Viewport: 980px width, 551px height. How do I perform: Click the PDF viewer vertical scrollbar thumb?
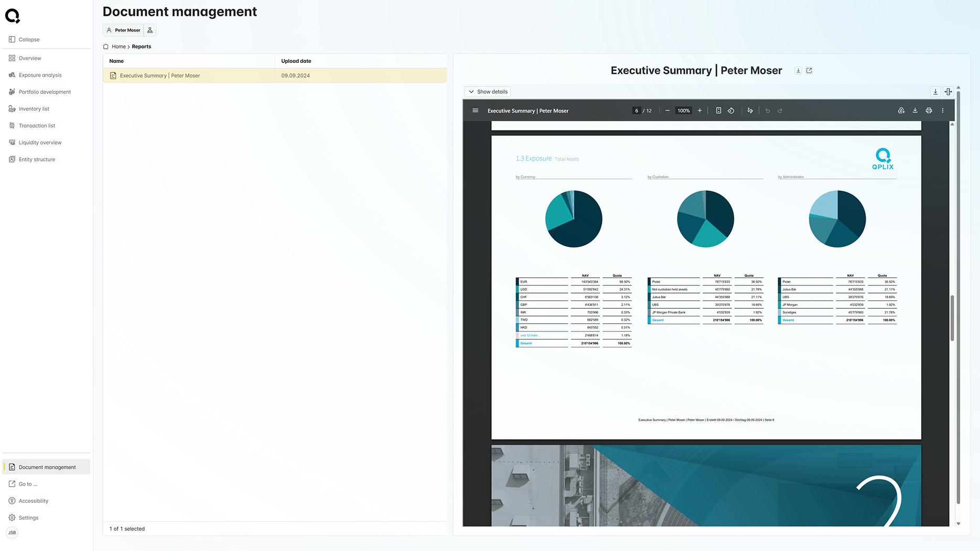pos(952,318)
